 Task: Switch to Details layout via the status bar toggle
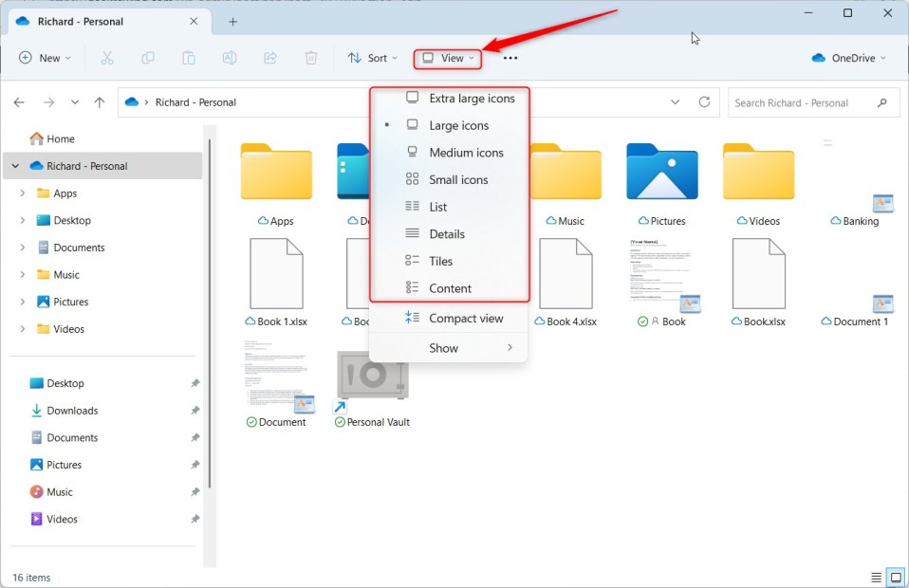click(x=875, y=577)
